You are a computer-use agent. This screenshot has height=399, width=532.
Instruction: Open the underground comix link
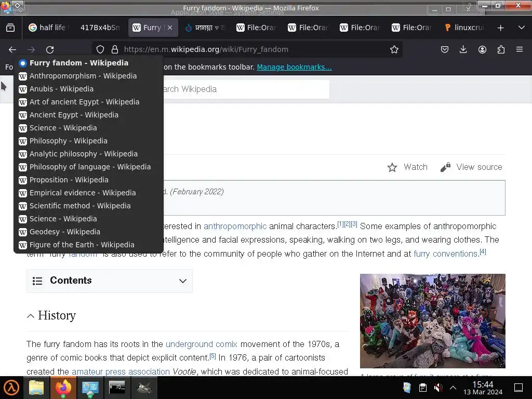(201, 344)
